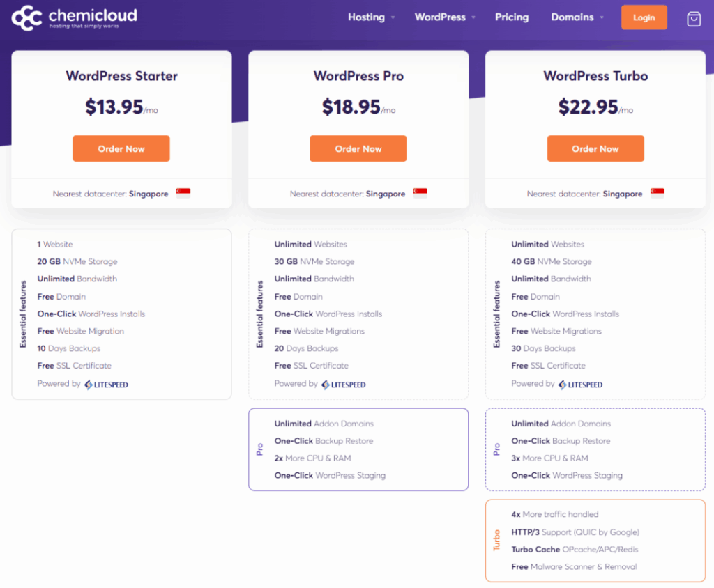Click LiteSpeed logo in Starter features
This screenshot has height=588, width=714.
(107, 384)
